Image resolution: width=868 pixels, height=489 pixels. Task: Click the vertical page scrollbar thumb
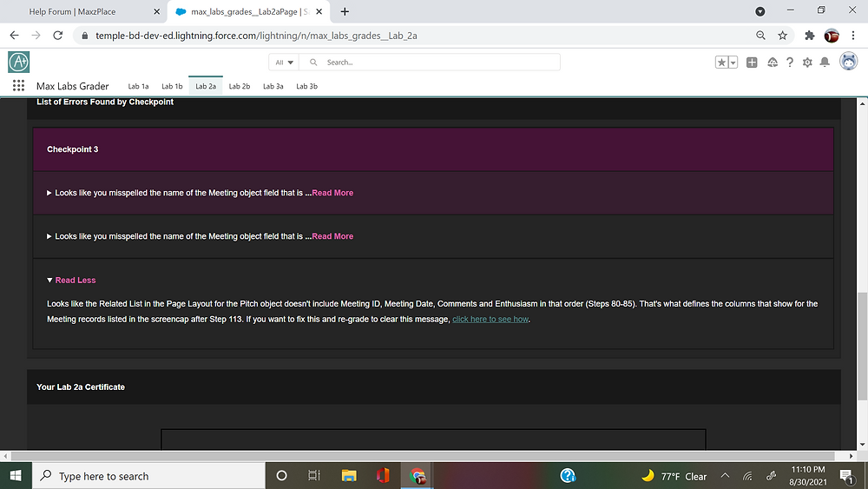point(862,346)
